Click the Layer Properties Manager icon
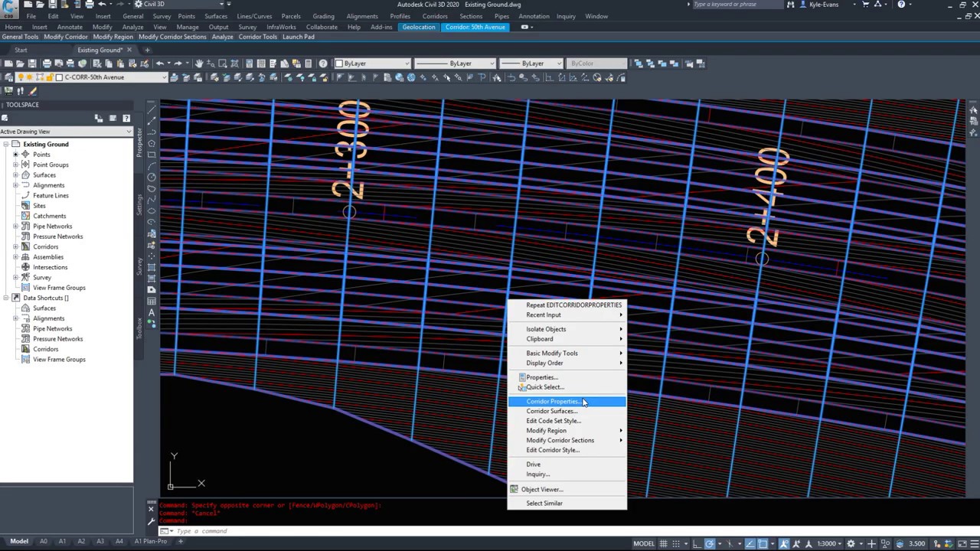Image resolution: width=980 pixels, height=551 pixels. pos(9,77)
